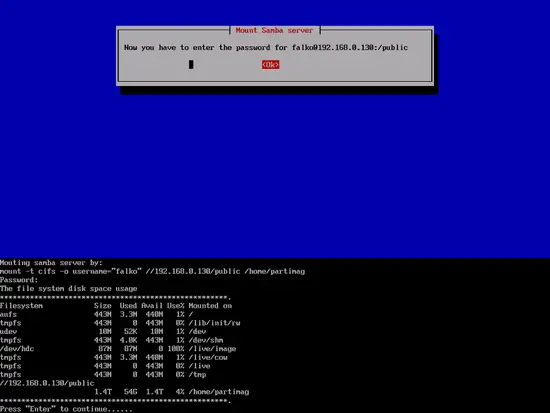Select 'The file system disk space usage' line
The image size is (550, 413).
68,288
